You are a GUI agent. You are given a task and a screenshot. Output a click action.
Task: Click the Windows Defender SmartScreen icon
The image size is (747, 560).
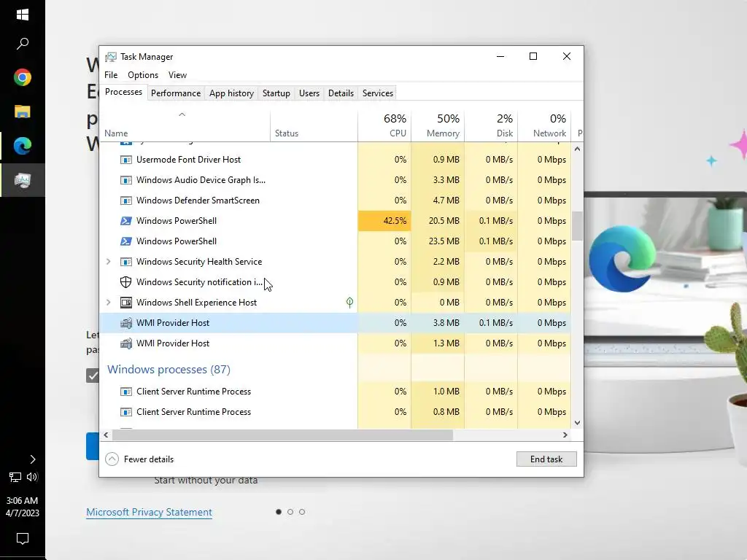pyautogui.click(x=125, y=201)
